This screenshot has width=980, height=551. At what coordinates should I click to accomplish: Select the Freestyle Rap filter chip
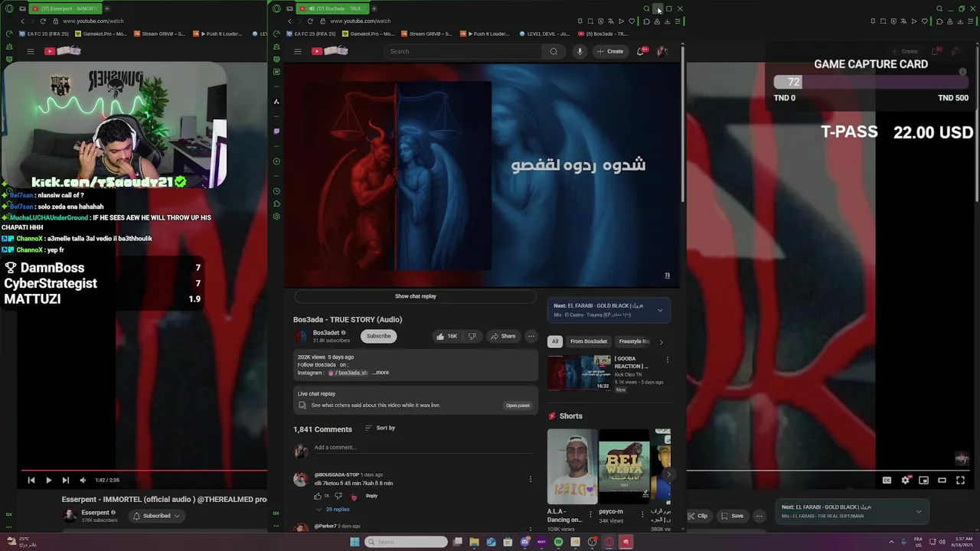coord(634,341)
